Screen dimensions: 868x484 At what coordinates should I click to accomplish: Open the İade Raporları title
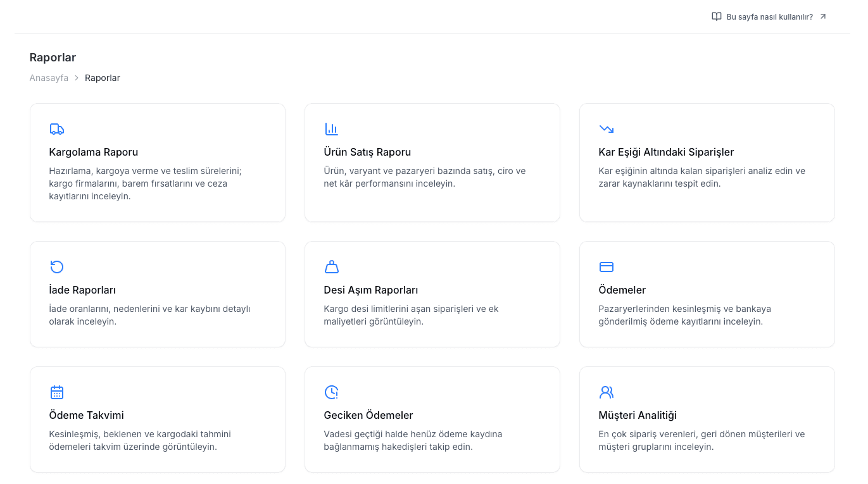[x=82, y=290]
